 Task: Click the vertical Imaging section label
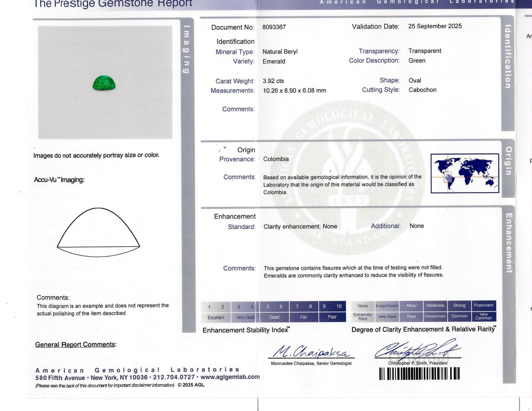[186, 49]
